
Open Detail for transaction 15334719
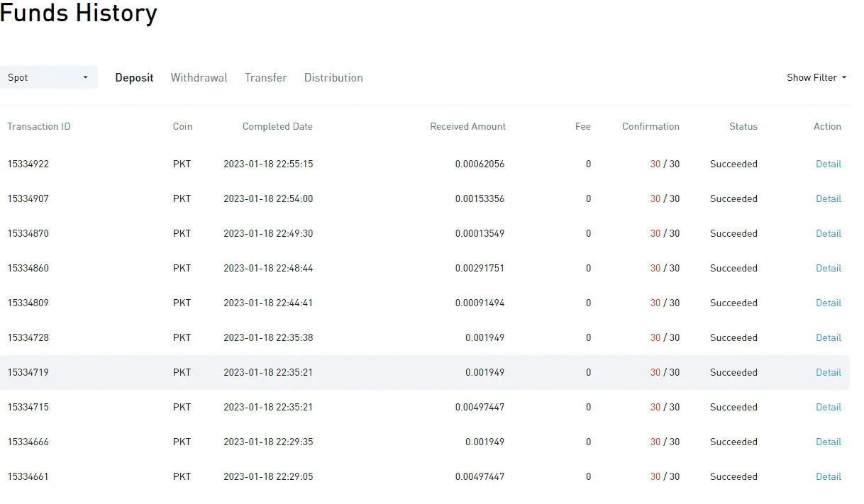828,372
